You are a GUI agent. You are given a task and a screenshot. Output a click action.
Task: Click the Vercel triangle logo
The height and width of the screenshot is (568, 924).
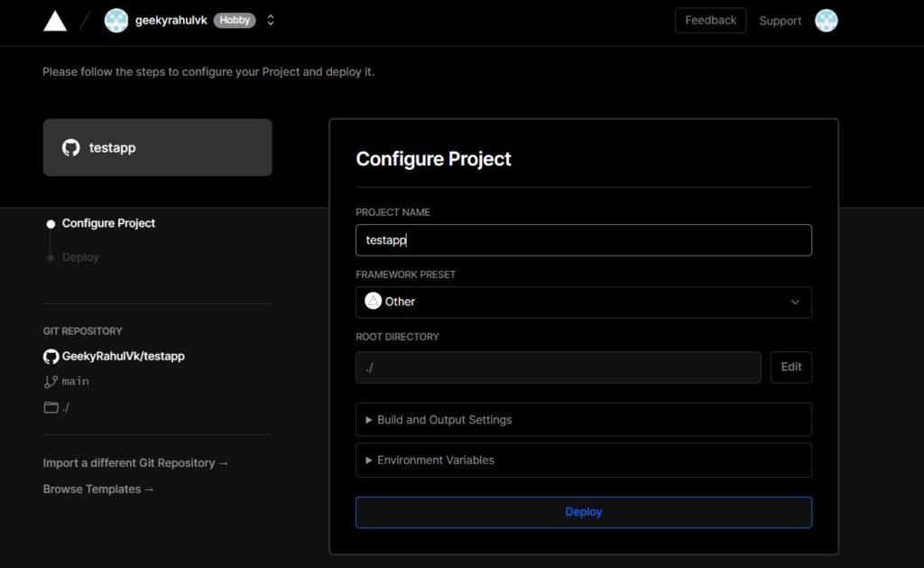(55, 21)
